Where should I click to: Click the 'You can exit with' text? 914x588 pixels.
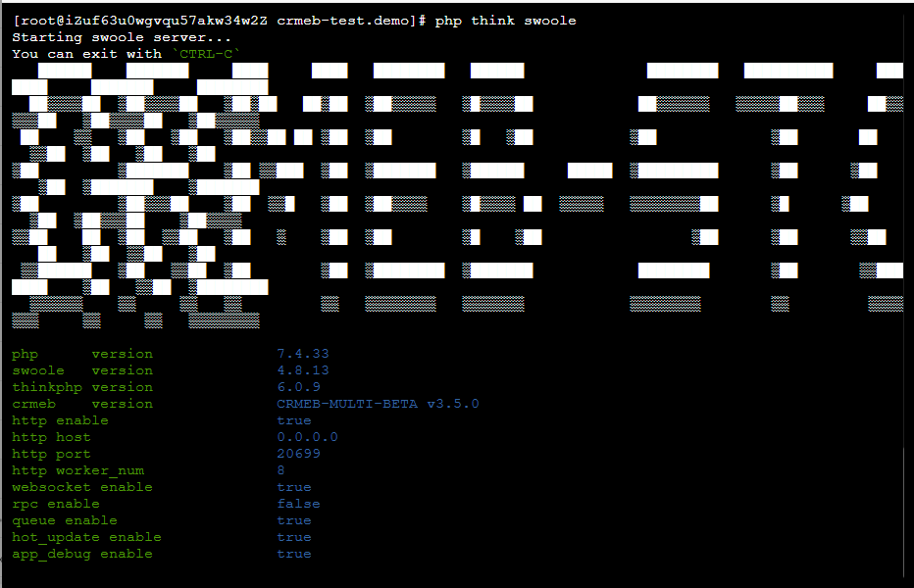[87, 54]
